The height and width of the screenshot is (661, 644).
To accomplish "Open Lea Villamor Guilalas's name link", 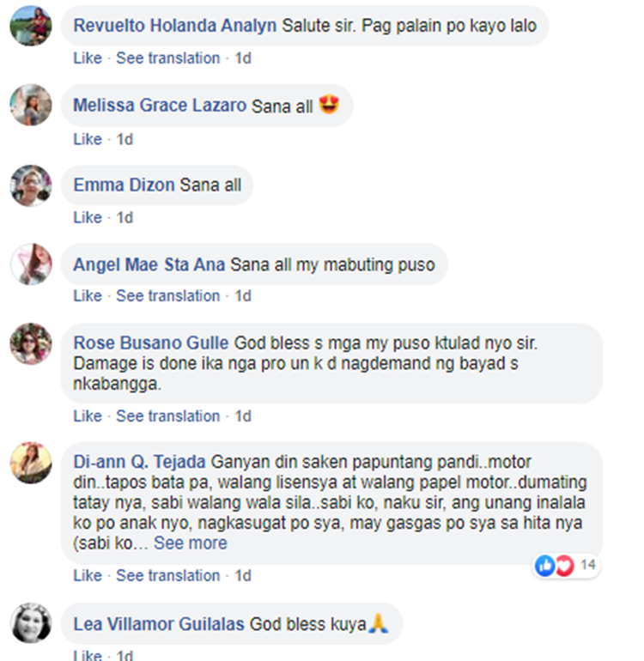I will coord(159,624).
